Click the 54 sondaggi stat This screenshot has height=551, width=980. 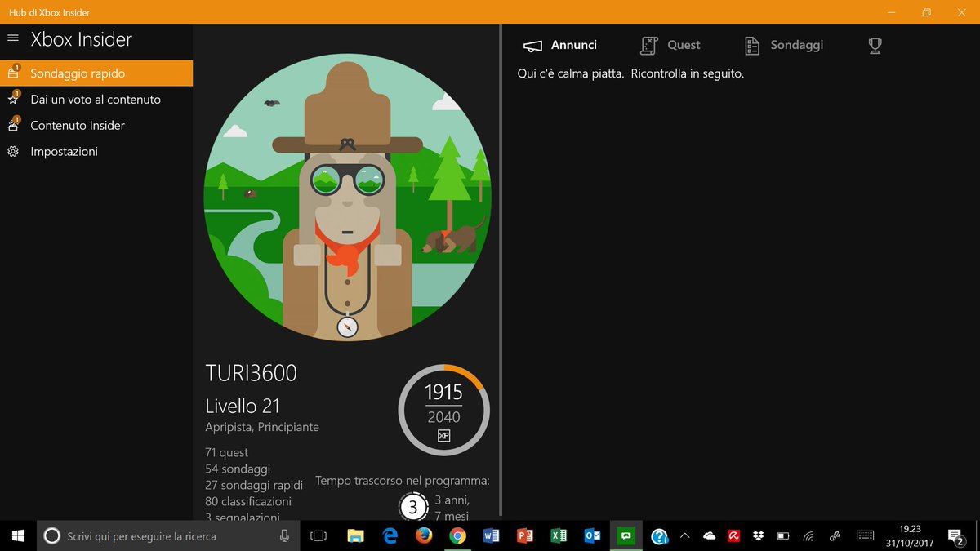pyautogui.click(x=238, y=469)
